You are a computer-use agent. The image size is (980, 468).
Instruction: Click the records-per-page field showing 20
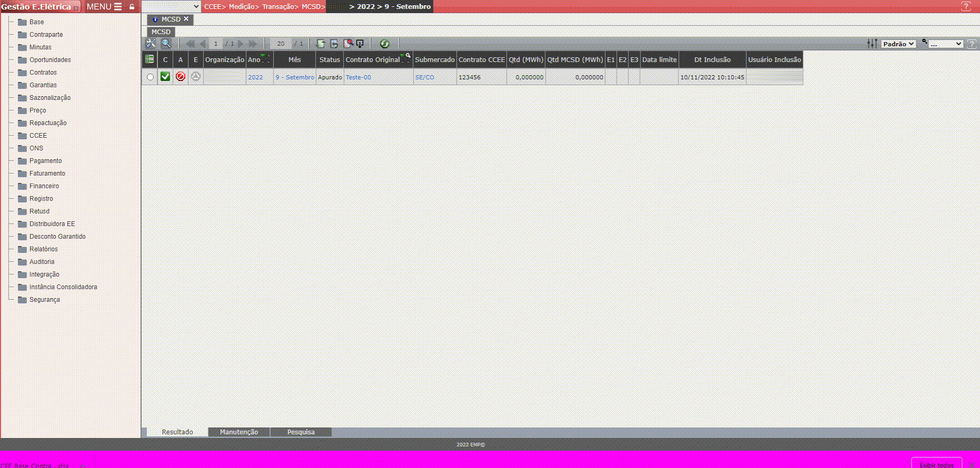281,44
